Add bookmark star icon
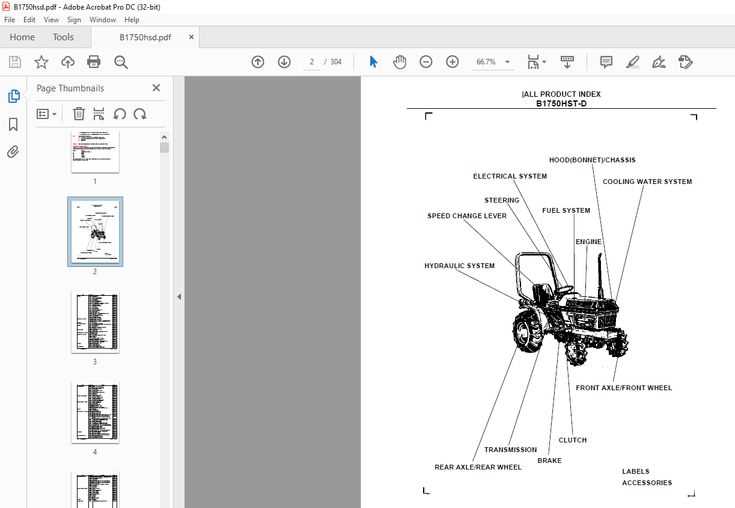 point(41,62)
